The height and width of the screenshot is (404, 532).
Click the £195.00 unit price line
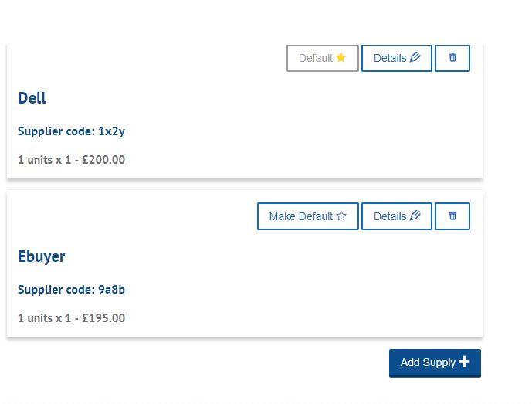[71, 318]
